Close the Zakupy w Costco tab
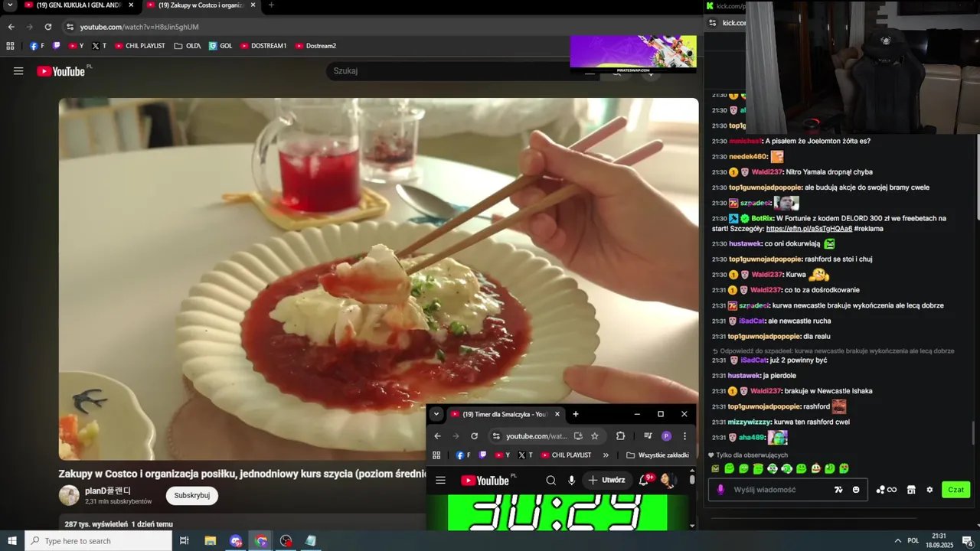Viewport: 980px width, 551px height. [x=253, y=5]
